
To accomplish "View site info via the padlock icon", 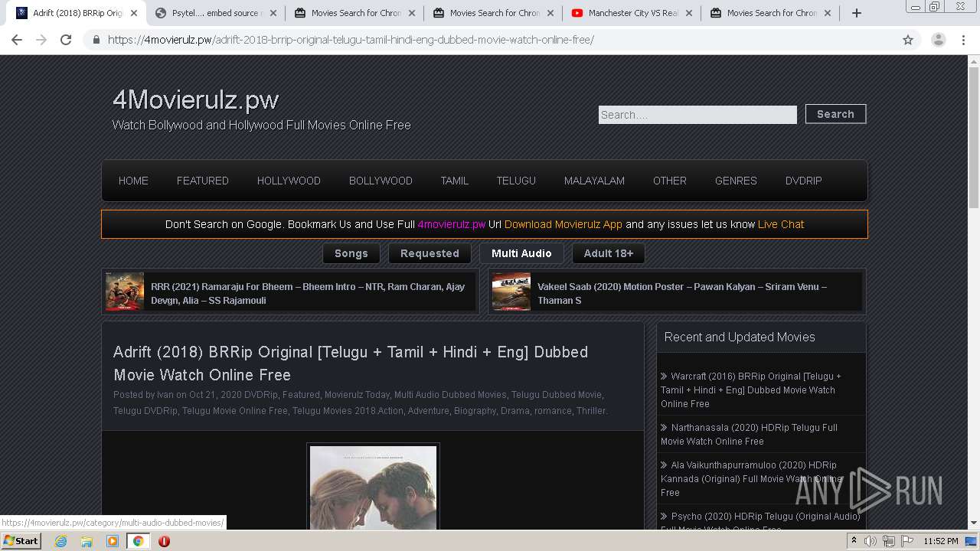I will click(96, 40).
